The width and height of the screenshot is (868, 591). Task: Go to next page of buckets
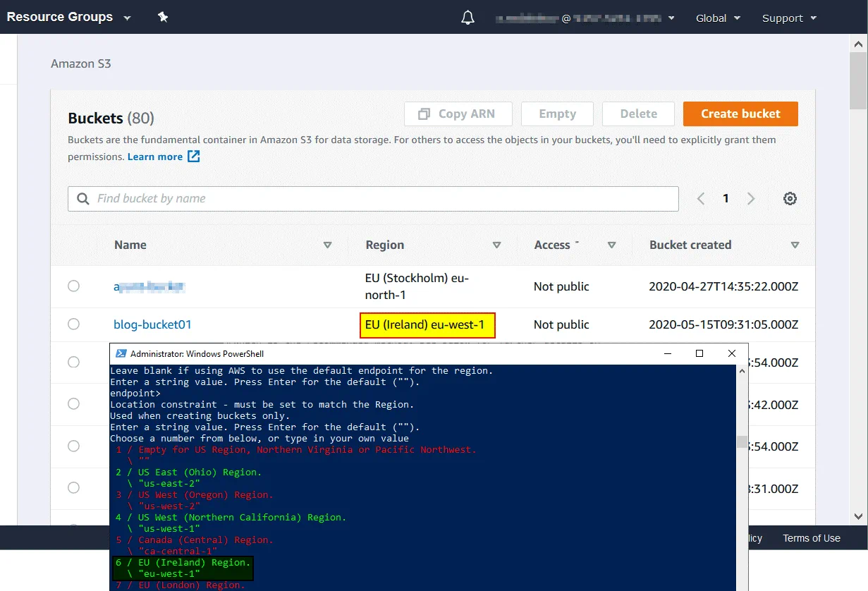click(751, 199)
